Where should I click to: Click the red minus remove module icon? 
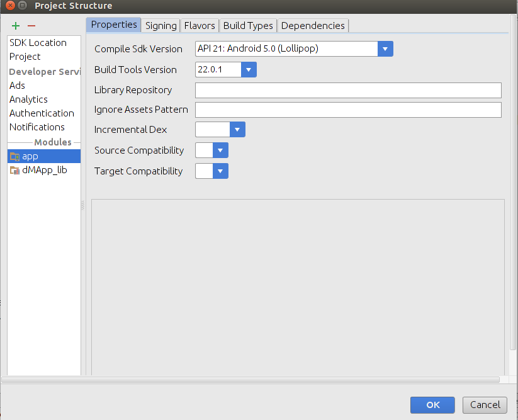pyautogui.click(x=31, y=26)
